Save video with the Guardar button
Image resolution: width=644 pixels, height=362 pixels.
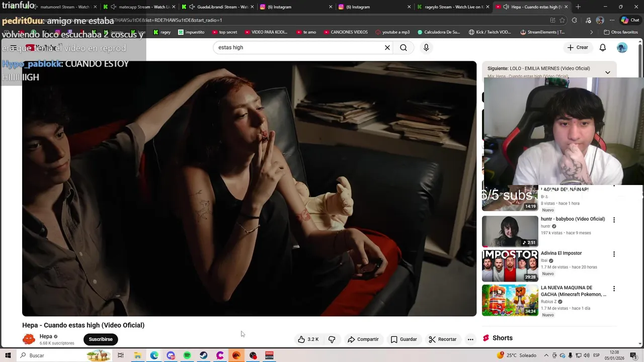tap(404, 339)
